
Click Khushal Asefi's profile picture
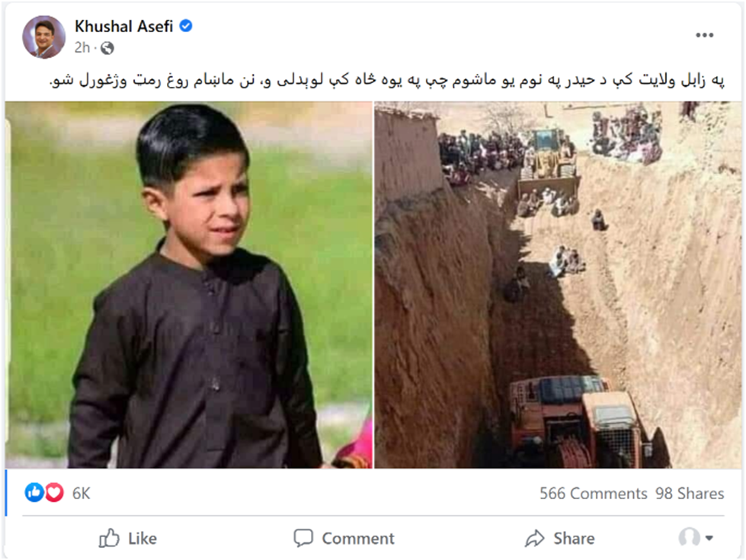[43, 37]
